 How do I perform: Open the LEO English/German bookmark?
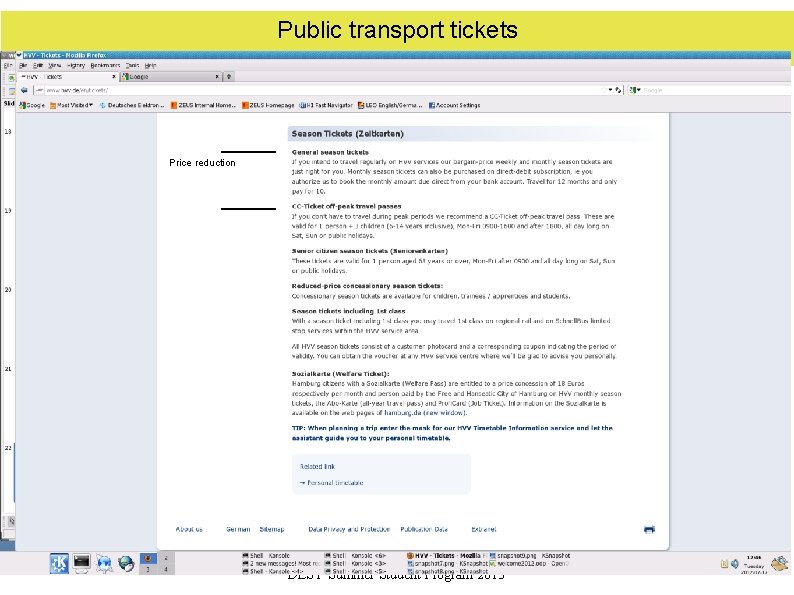[390, 105]
